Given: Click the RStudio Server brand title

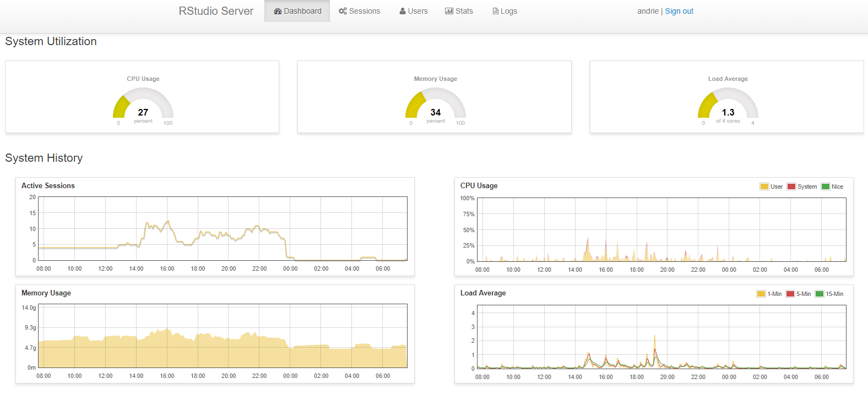Looking at the screenshot, I should point(216,11).
